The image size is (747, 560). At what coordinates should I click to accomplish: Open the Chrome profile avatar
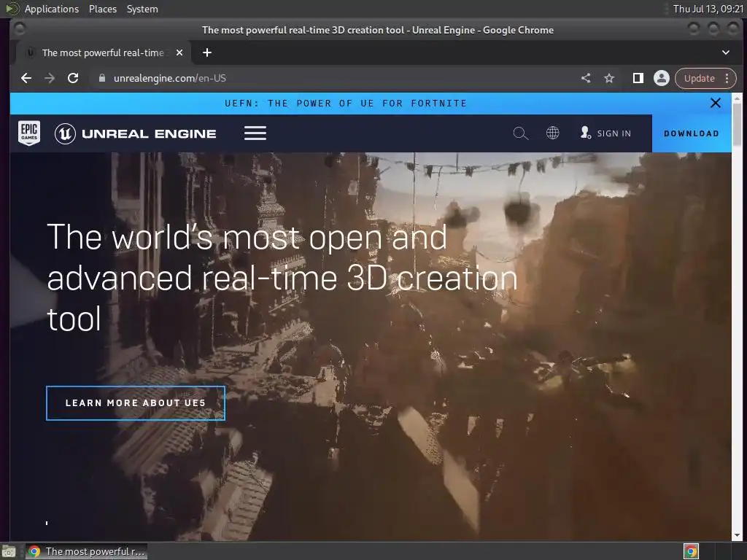[x=661, y=78]
